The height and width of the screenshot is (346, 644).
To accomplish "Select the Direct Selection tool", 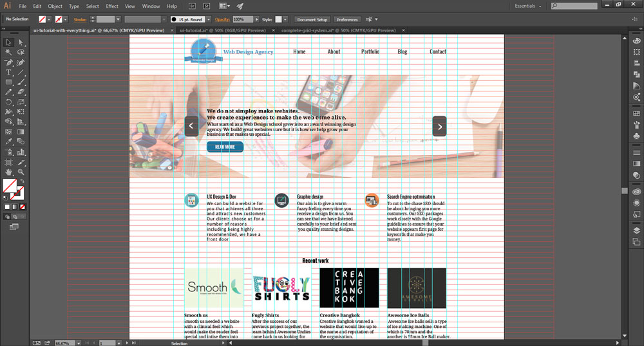I will (x=21, y=41).
